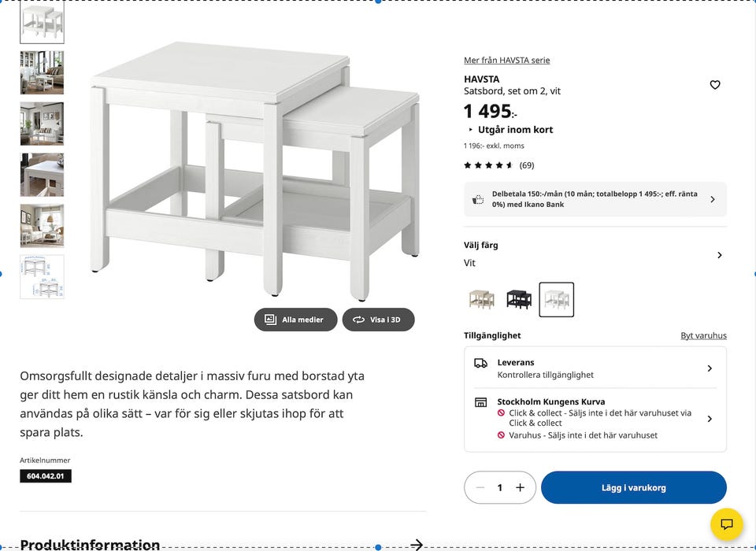756x551 pixels.
Task: Click the yellow chat bubble icon
Action: coord(726,524)
